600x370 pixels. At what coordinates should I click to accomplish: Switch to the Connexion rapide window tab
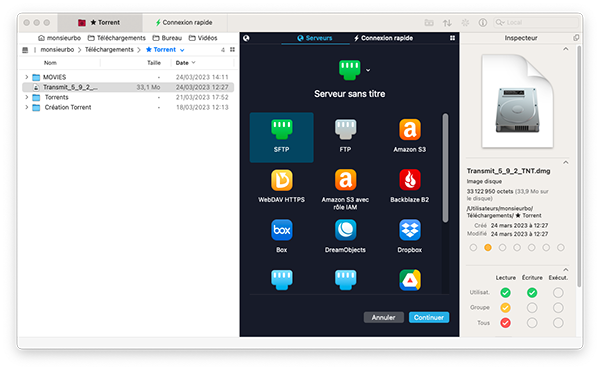click(x=185, y=23)
